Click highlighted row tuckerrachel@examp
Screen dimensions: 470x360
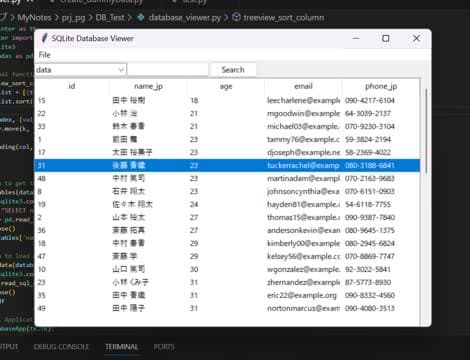(227, 165)
